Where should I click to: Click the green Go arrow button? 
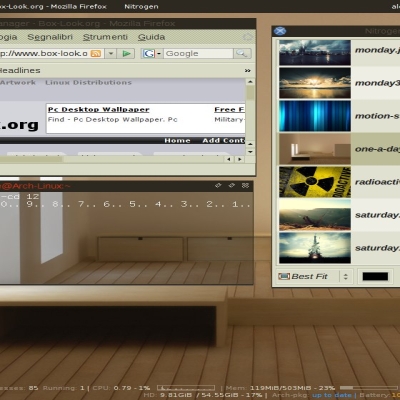pyautogui.click(x=126, y=53)
